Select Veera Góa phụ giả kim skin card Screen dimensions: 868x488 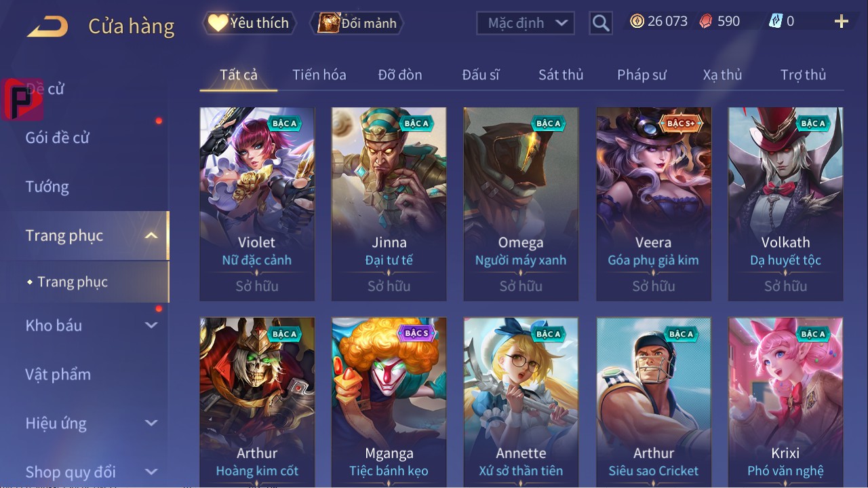click(653, 204)
